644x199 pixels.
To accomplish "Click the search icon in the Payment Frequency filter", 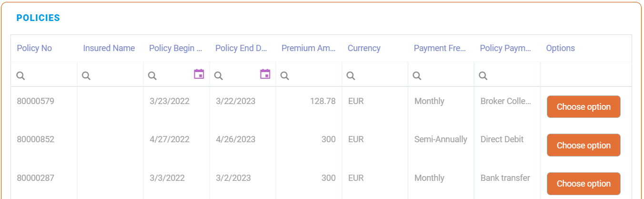I will point(417,75).
